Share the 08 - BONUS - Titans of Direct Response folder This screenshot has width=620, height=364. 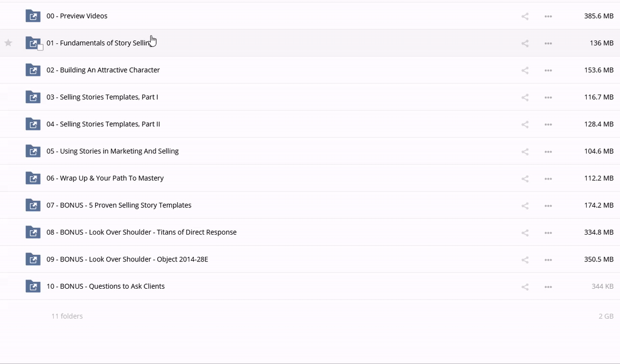tap(525, 233)
